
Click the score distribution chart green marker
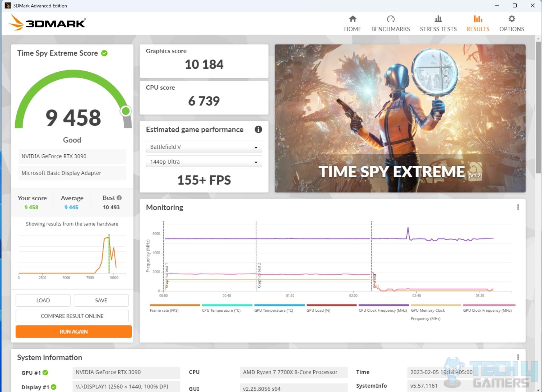[109, 254]
